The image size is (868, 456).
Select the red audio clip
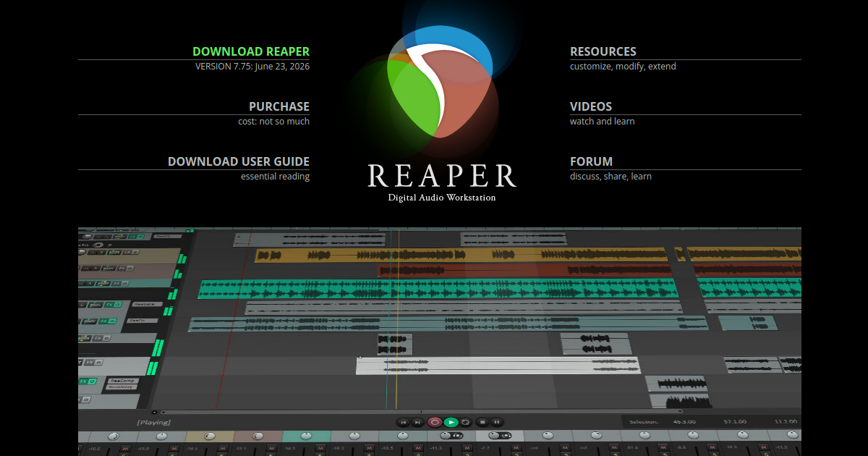click(526, 271)
